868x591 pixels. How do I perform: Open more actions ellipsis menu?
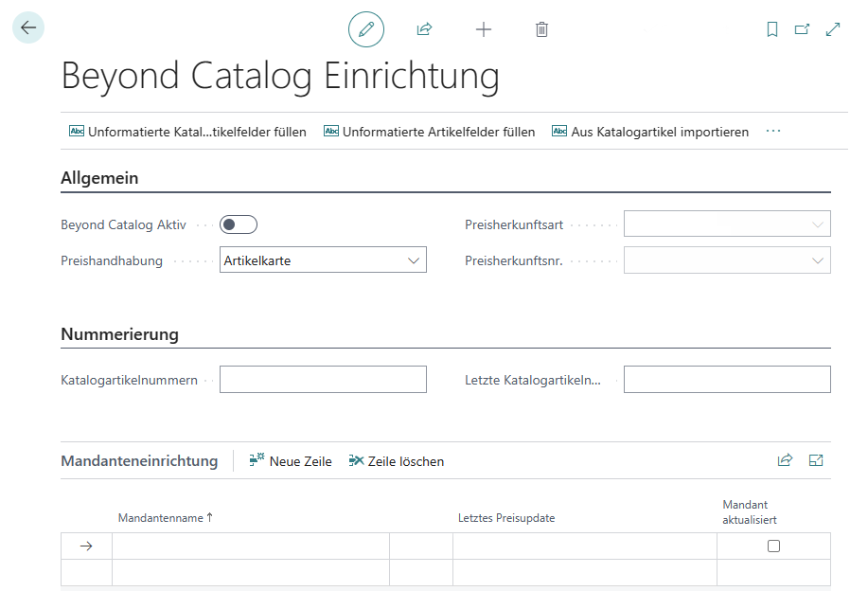click(x=773, y=132)
